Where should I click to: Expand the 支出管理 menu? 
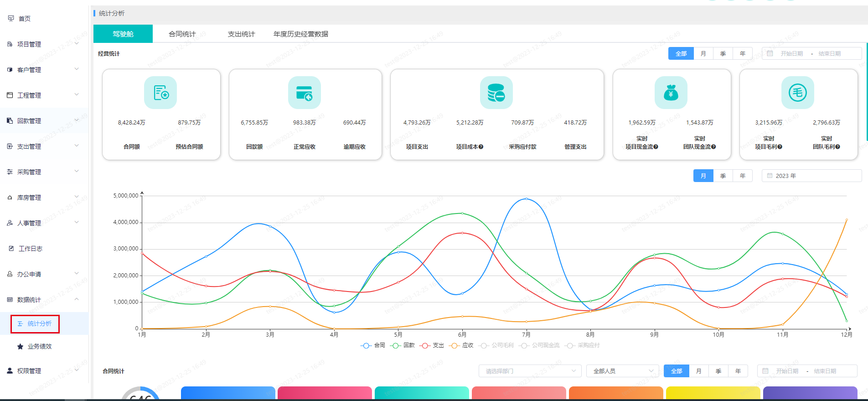[77, 146]
